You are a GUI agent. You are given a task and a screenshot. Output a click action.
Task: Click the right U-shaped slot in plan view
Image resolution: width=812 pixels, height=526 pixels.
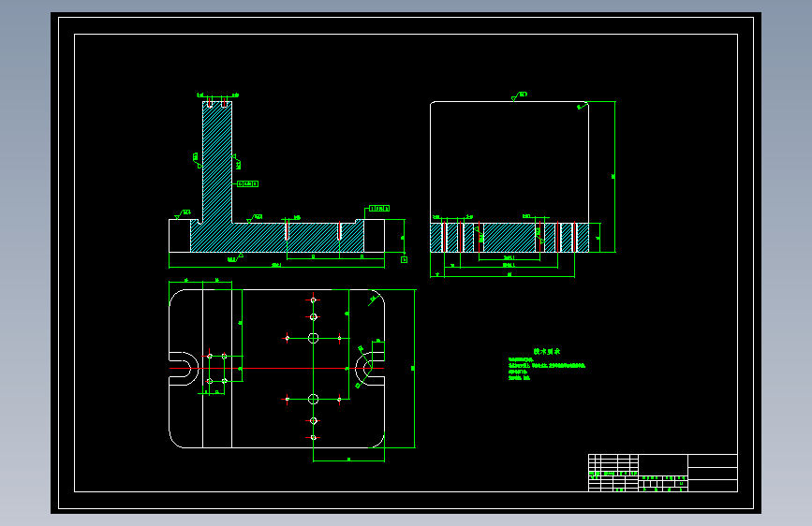(370, 369)
